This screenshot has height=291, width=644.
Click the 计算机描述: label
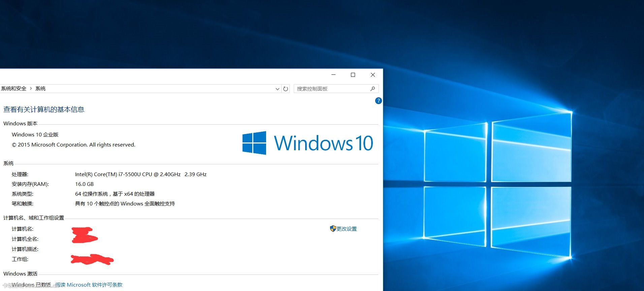click(25, 249)
